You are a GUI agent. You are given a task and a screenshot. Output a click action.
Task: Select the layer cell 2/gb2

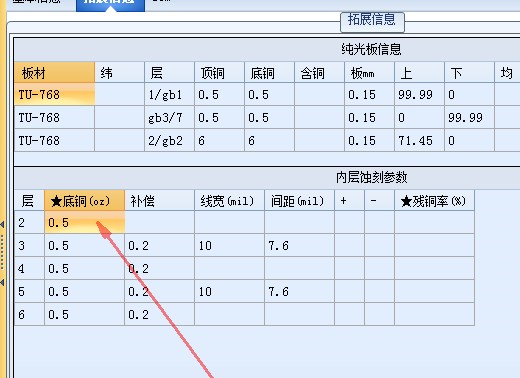pyautogui.click(x=169, y=141)
